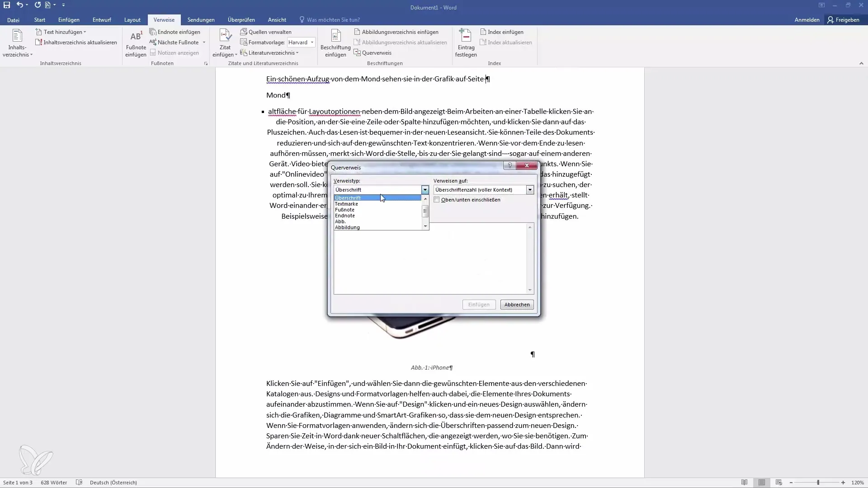This screenshot has height=488, width=868.
Task: Expand the Literaturverzeichnis dropdown
Action: [x=297, y=53]
